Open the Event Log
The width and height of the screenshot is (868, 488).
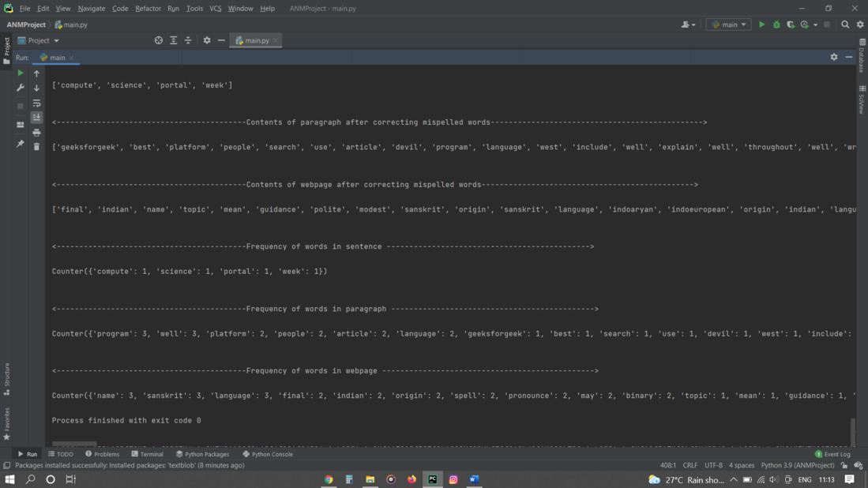(832, 454)
